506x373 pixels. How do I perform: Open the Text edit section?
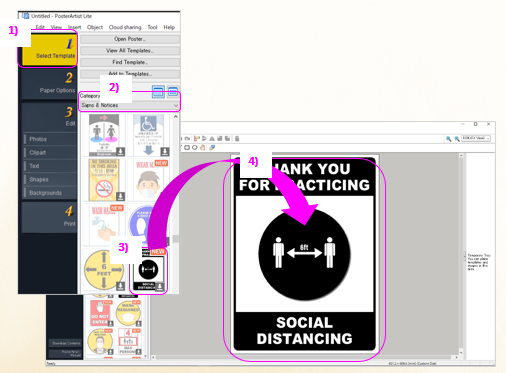click(x=50, y=166)
